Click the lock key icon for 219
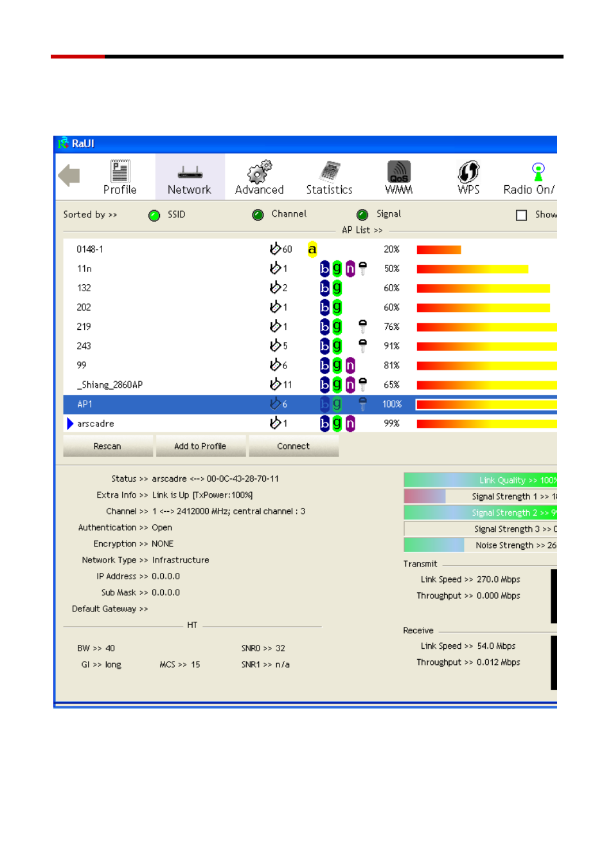 tap(362, 327)
